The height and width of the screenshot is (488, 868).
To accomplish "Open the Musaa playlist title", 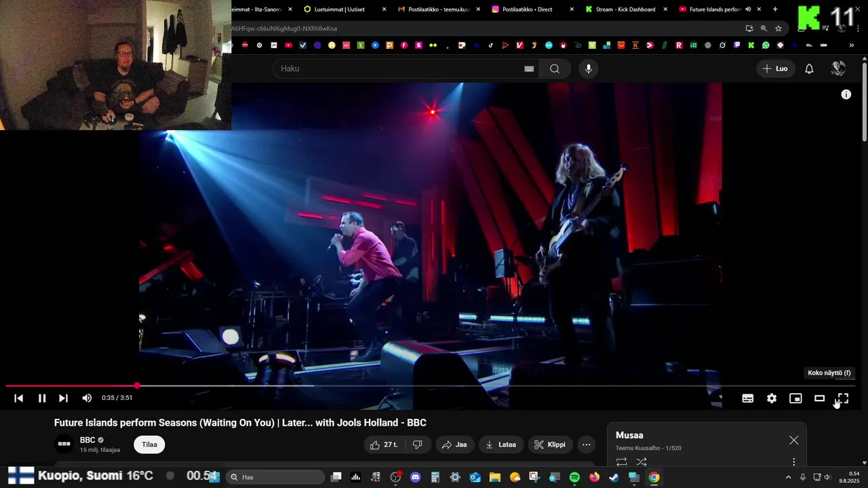I will [629, 435].
